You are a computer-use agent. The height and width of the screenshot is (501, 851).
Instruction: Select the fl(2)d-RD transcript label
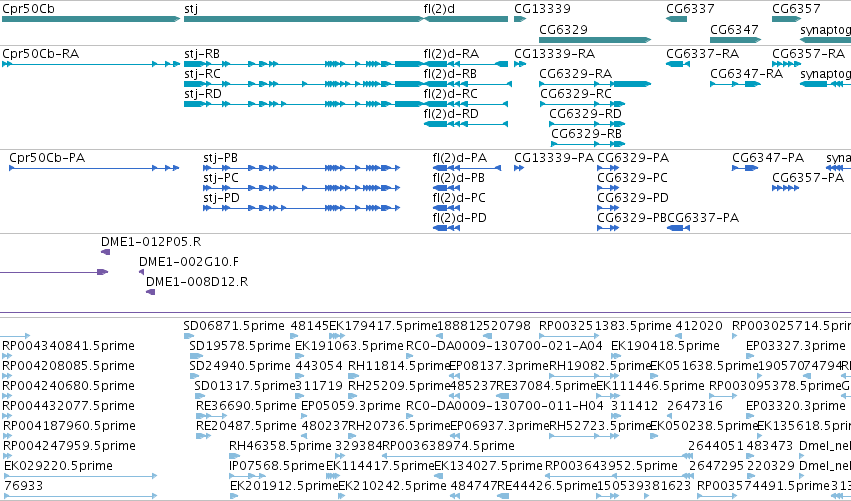(x=451, y=114)
